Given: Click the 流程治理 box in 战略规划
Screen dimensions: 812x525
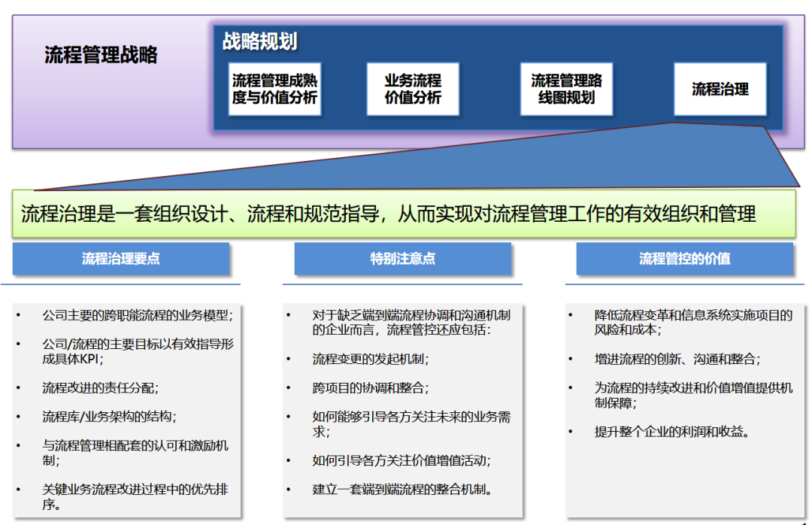Looking at the screenshot, I should (720, 89).
